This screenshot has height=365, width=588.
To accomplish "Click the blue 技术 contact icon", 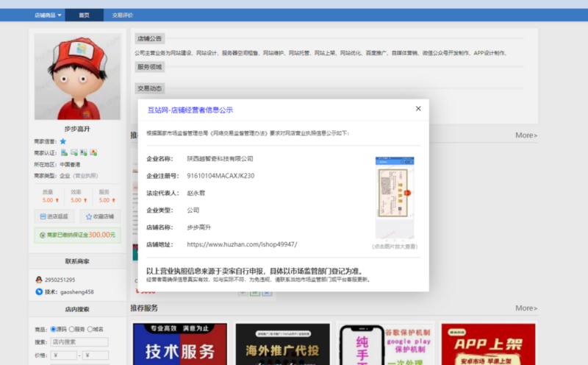I will pyautogui.click(x=39, y=291).
